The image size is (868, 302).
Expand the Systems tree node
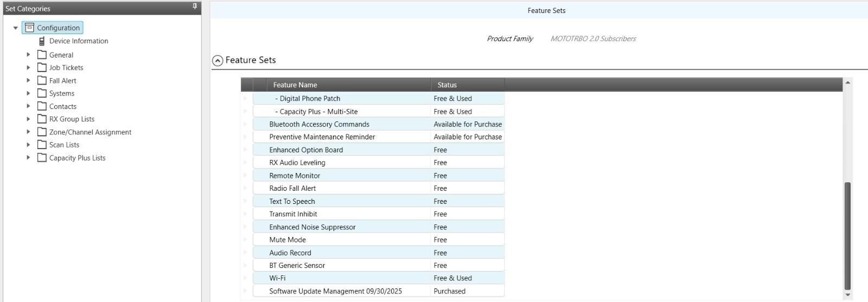click(28, 93)
